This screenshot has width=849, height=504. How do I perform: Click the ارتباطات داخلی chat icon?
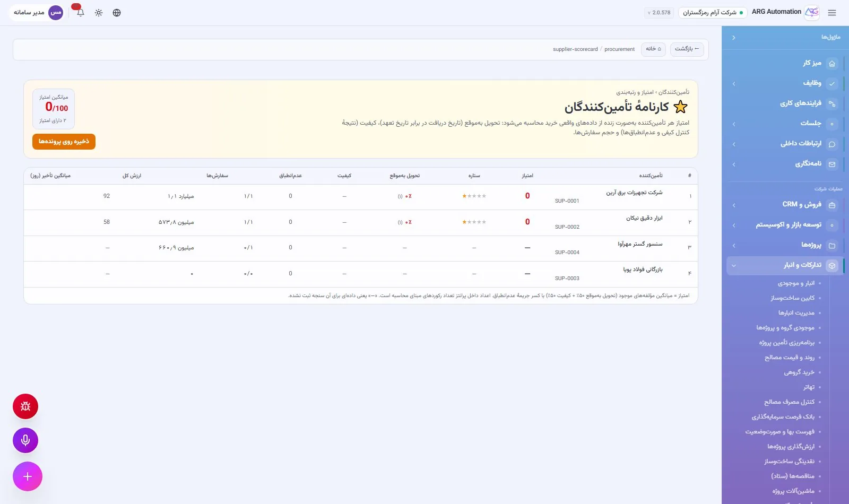tap(832, 144)
